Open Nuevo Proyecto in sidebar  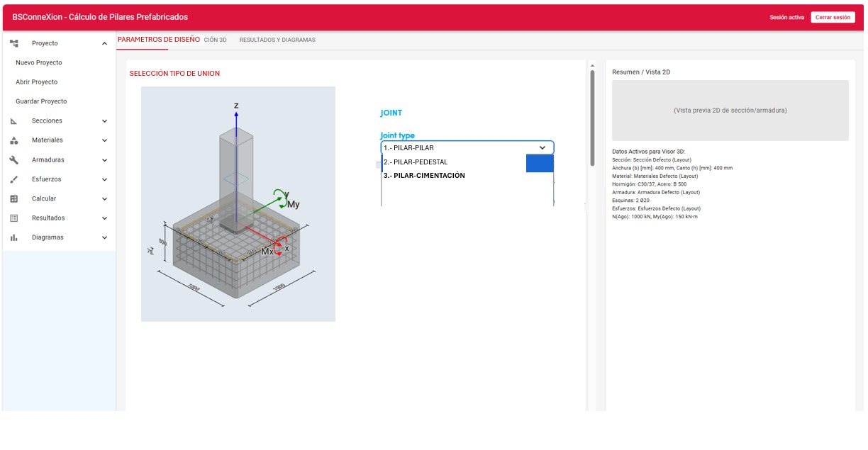click(x=39, y=63)
